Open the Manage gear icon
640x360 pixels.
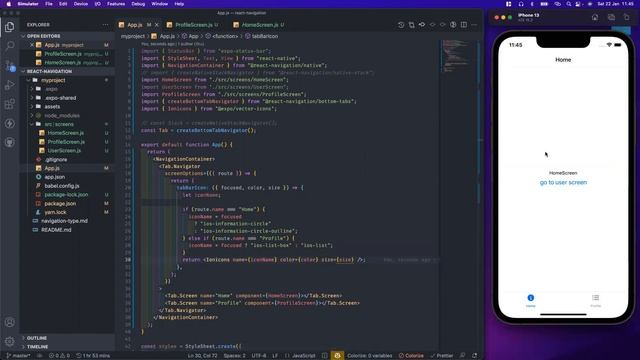(x=9, y=341)
